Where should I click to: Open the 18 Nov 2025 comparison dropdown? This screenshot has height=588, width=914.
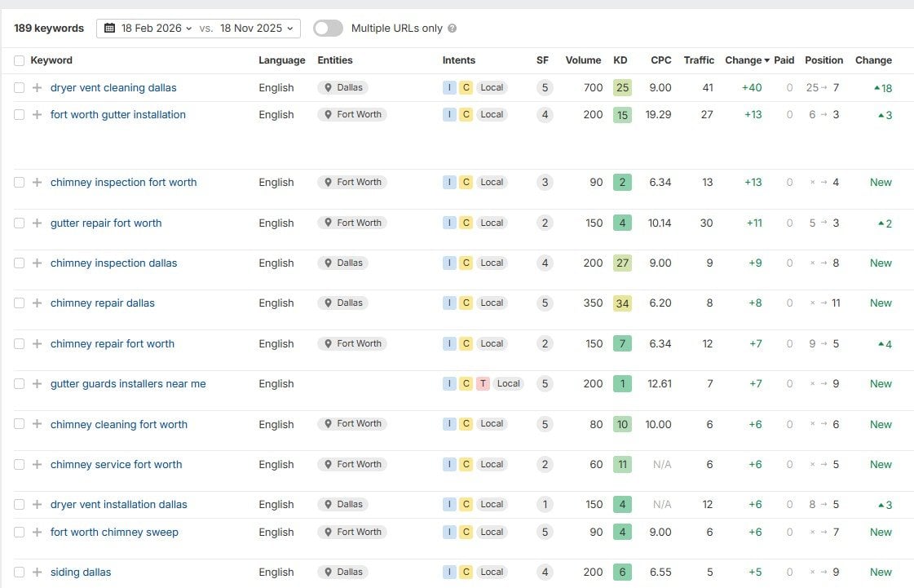pos(257,28)
